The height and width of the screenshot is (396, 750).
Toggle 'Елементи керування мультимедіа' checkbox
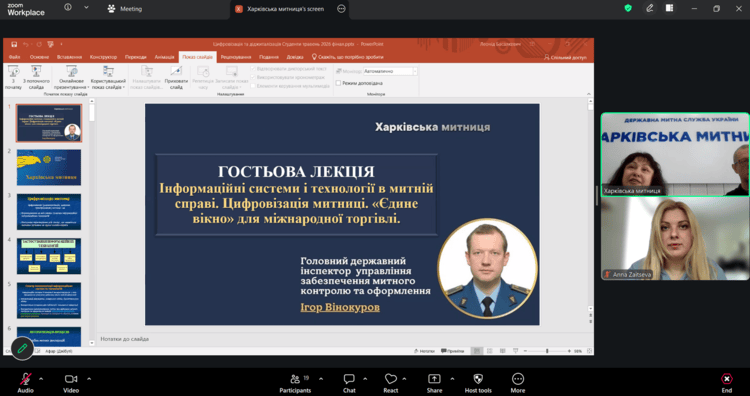(x=254, y=86)
